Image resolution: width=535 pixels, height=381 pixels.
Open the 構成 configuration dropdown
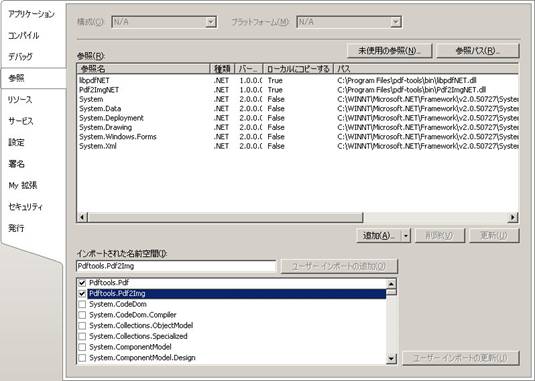211,22
